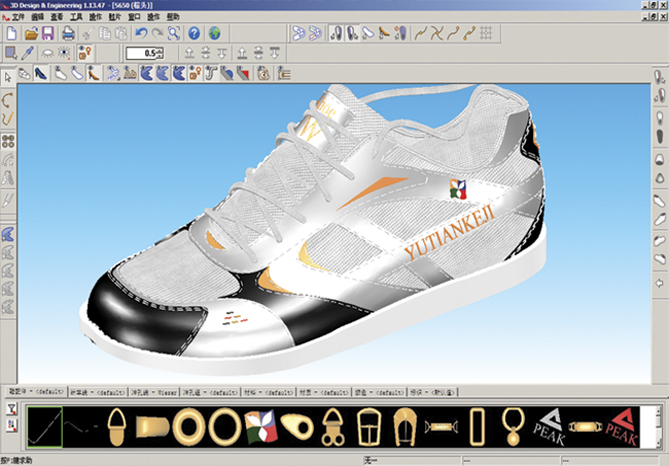Image resolution: width=669 pixels, height=466 pixels.
Task: Select the first thick gold ring thumbnail
Action: [189, 427]
